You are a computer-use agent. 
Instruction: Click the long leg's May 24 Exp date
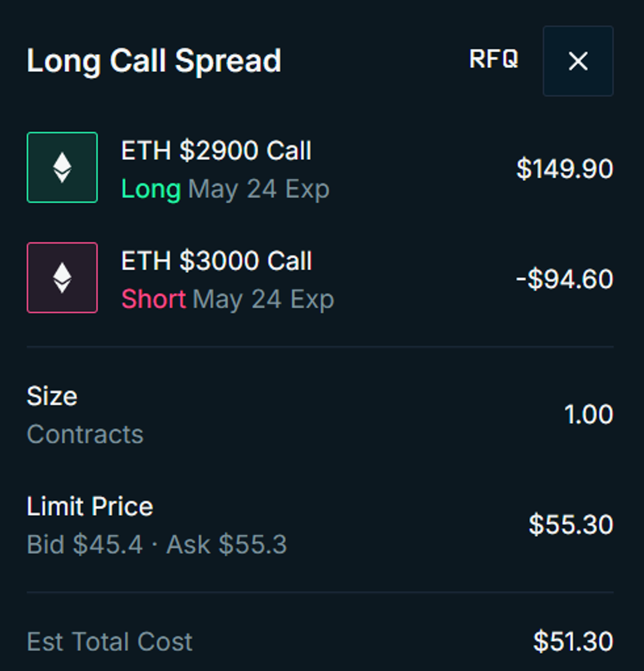click(x=259, y=189)
